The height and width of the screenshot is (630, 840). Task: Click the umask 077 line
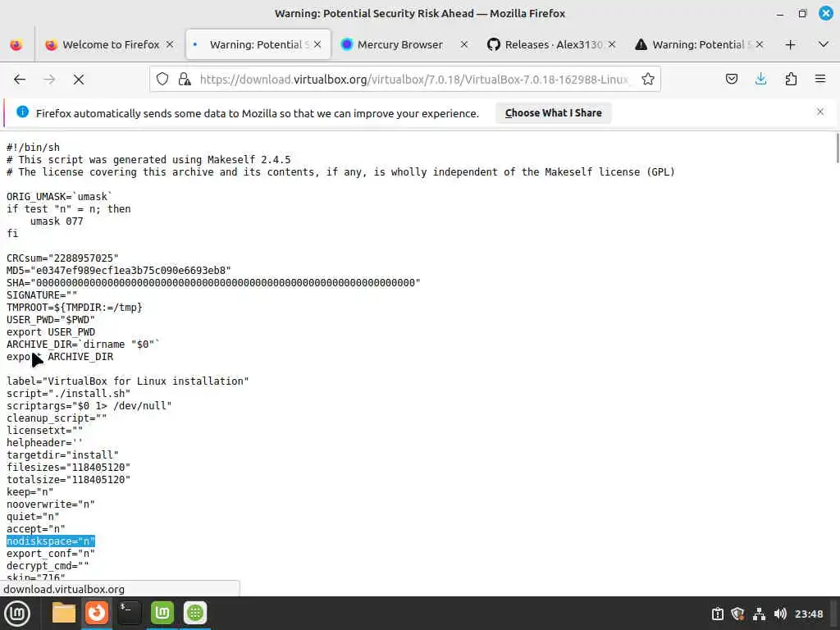click(x=57, y=221)
